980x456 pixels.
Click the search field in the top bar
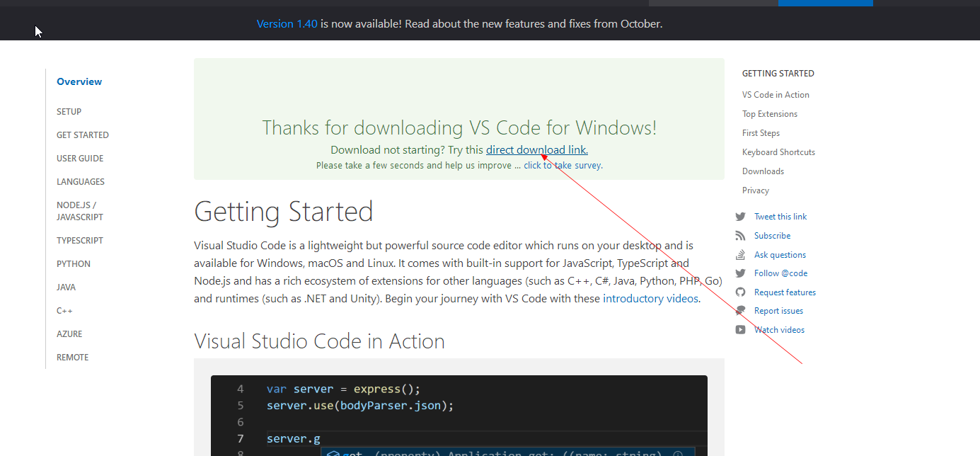(x=713, y=3)
